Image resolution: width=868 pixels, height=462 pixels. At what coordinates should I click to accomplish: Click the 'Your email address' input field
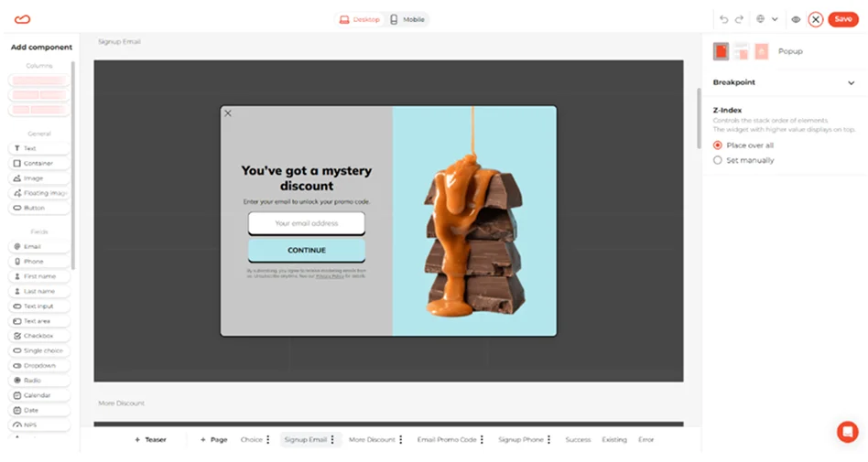point(306,223)
